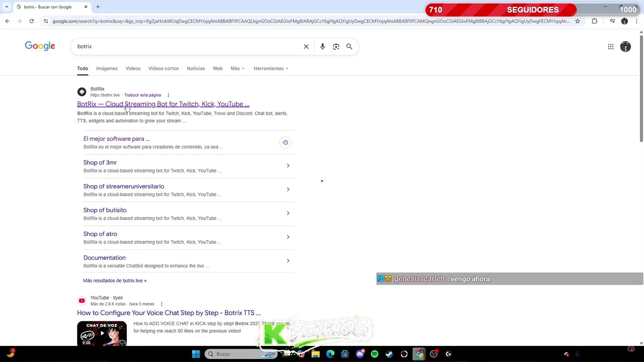The height and width of the screenshot is (362, 644).
Task: Open the Google account profile avatar
Action: click(625, 47)
